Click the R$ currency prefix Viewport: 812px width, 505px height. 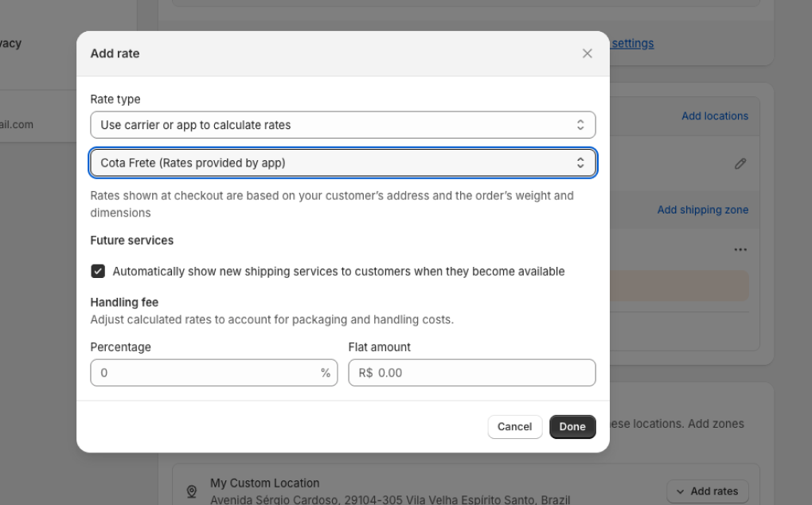pyautogui.click(x=365, y=373)
